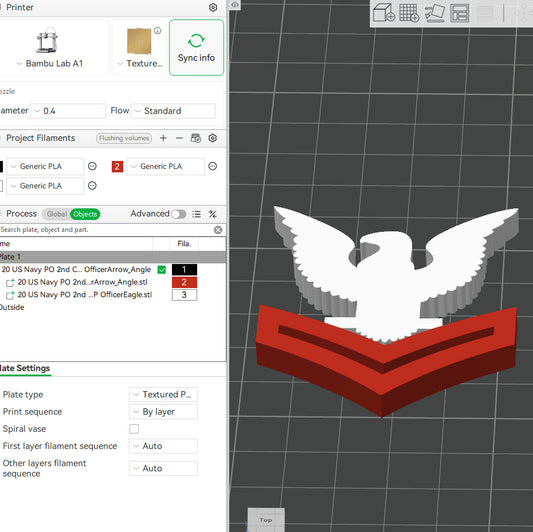533x532 pixels.
Task: Toggle printable checkbox for OfficerArrow_Angle object
Action: pos(162,270)
